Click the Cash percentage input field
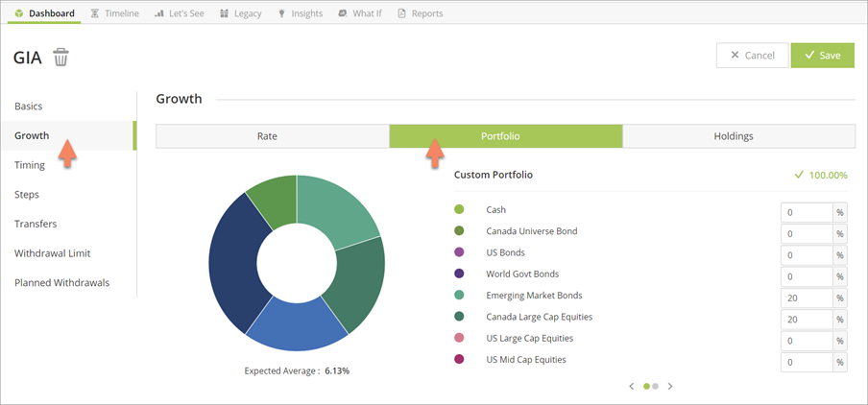 click(806, 213)
